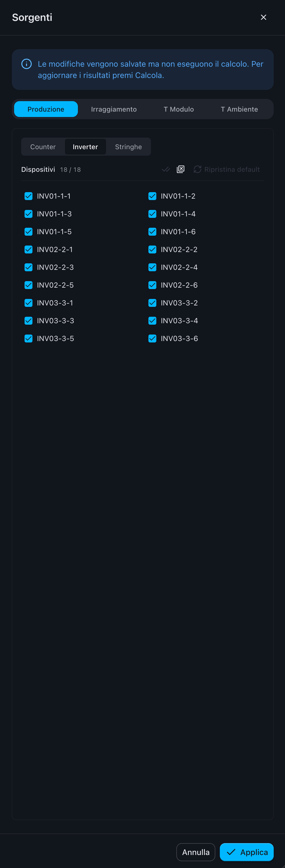This screenshot has height=868, width=285.
Task: Click Ripristina default refresh icon
Action: 198,169
